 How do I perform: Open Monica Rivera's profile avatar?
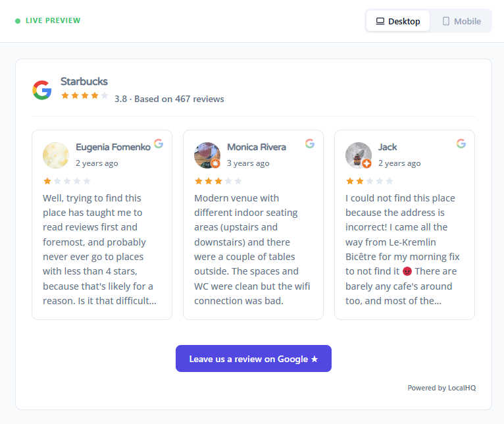207,155
